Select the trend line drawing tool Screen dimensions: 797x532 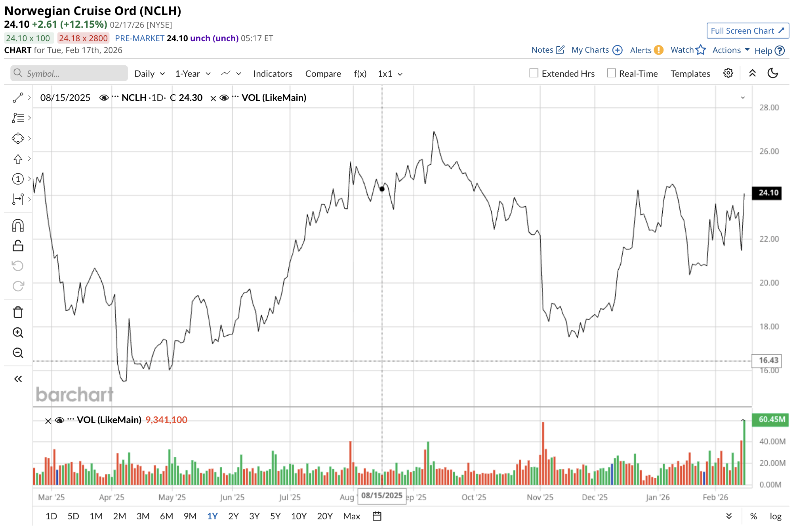coord(18,98)
